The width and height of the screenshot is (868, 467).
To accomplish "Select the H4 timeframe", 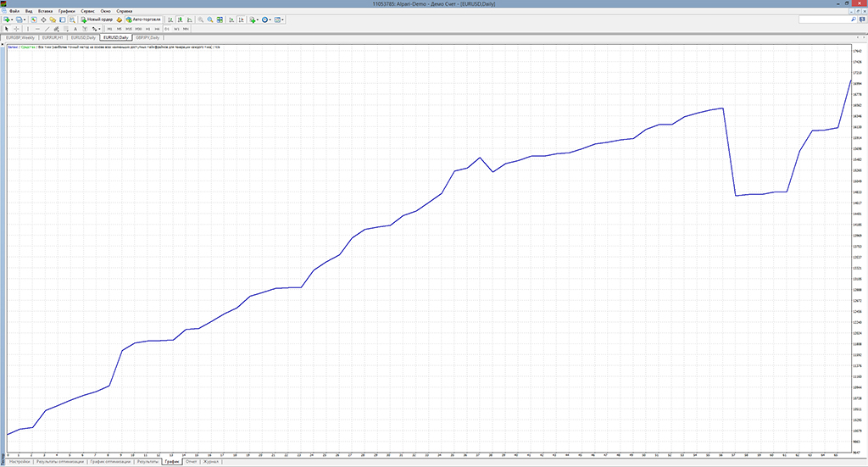I will click(157, 29).
